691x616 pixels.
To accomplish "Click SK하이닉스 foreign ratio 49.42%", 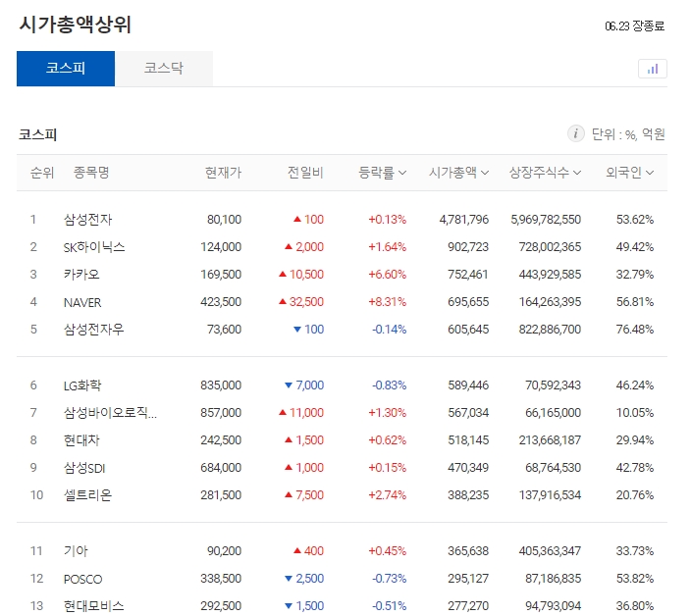I will [x=635, y=247].
